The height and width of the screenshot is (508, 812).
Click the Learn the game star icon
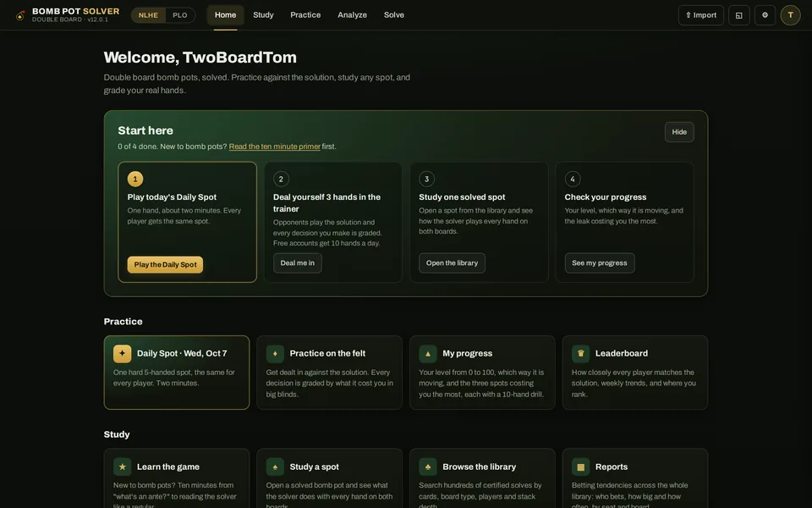tap(122, 467)
